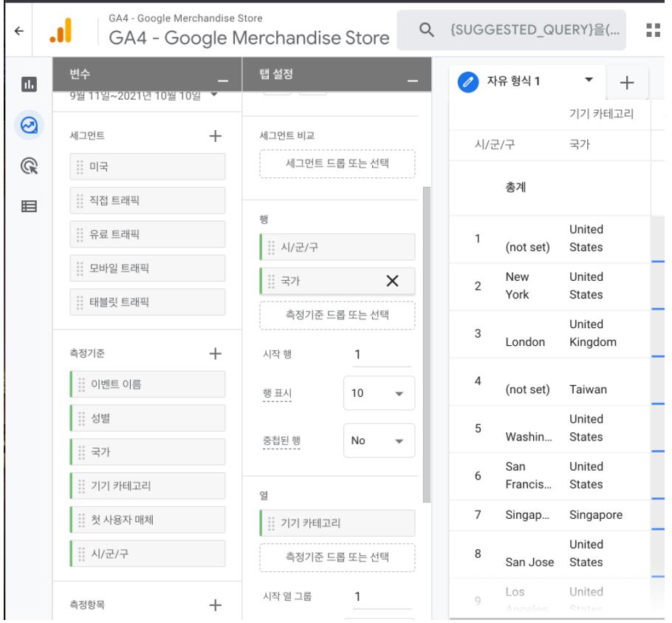Screen dimensions: 672x623
Task: Click the 행 표시 label
Action: (277, 393)
